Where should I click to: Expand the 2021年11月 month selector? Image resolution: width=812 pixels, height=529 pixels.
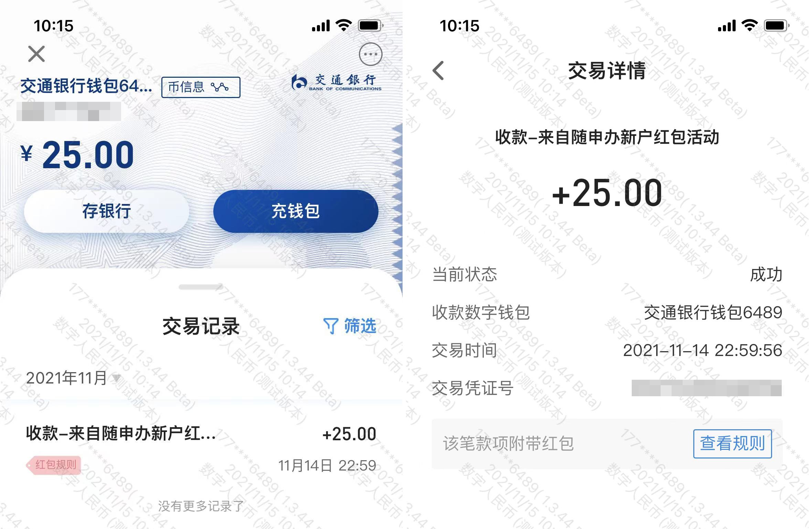coord(73,378)
